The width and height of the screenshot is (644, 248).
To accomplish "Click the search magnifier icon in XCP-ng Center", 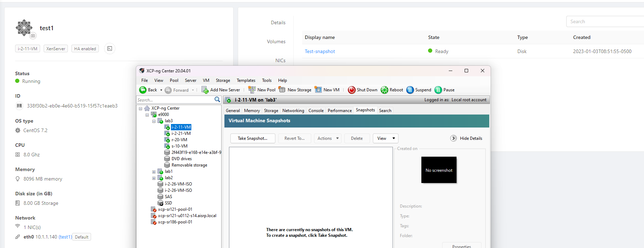I will tap(217, 100).
